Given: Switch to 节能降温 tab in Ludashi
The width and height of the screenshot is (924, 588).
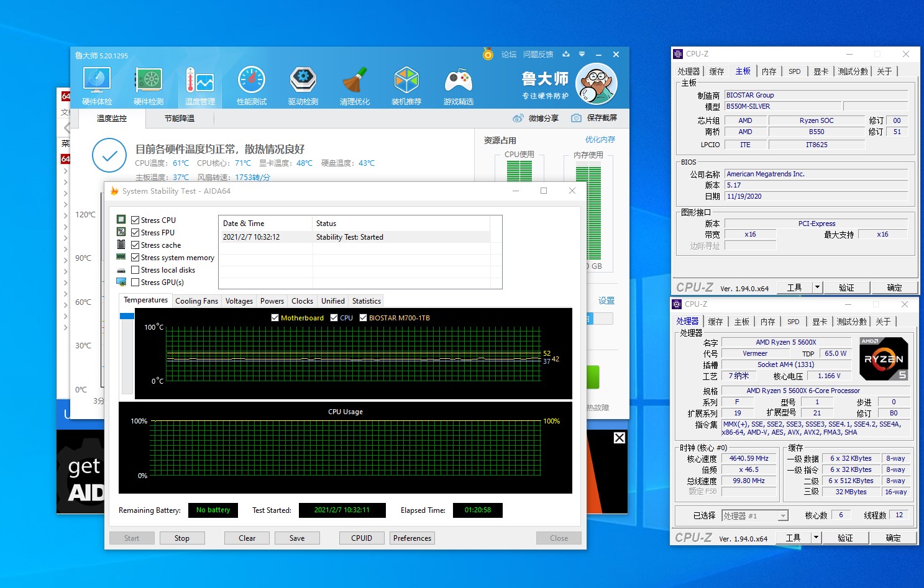Looking at the screenshot, I should pyautogui.click(x=179, y=118).
